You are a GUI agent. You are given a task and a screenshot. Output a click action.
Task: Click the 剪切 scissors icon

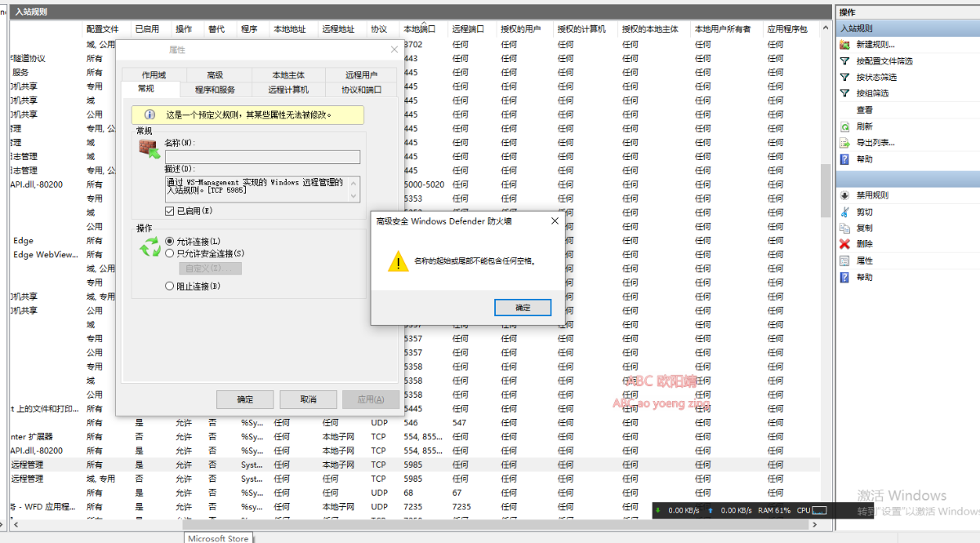click(x=844, y=212)
